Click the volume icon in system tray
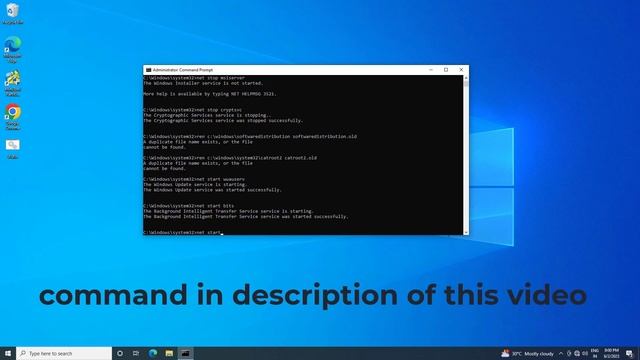640x360 pixels. 585,353
